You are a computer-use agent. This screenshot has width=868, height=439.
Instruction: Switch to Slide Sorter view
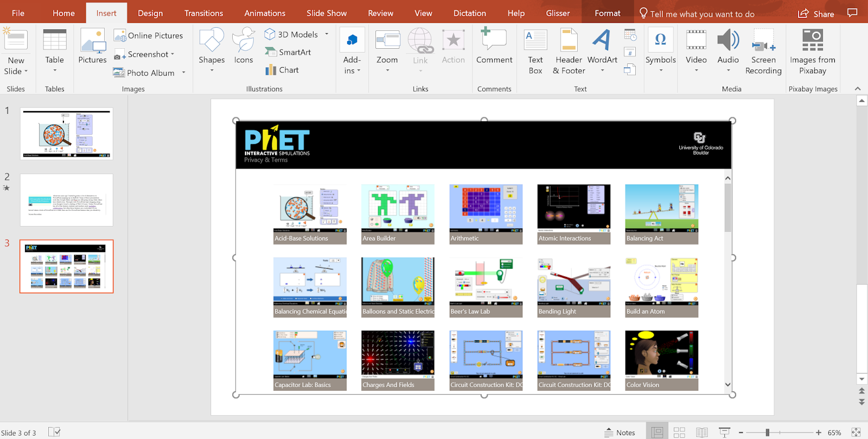click(679, 432)
